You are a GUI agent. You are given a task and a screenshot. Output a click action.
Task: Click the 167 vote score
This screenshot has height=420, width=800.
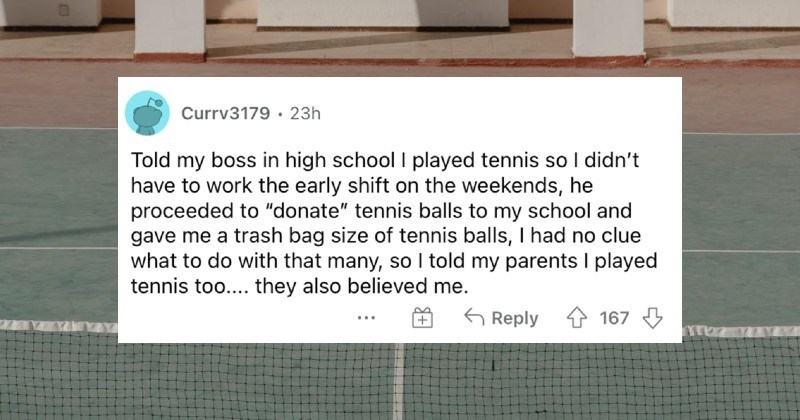tap(614, 318)
